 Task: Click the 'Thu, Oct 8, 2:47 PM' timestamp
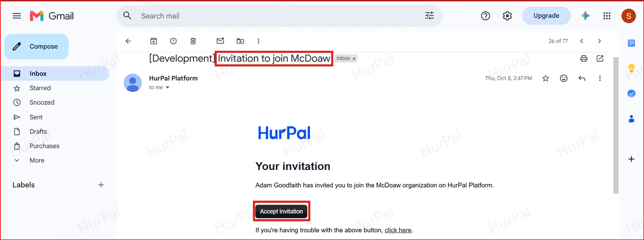click(x=508, y=78)
